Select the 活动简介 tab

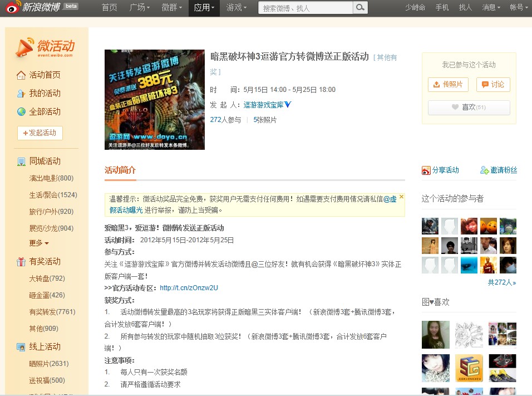point(120,170)
